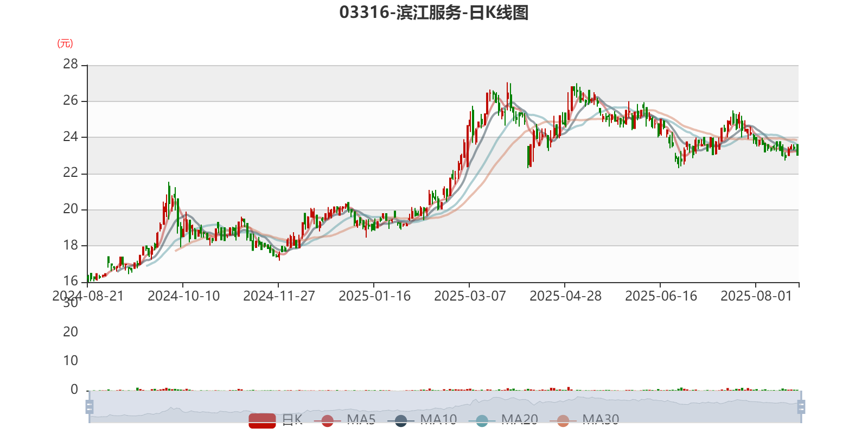The height and width of the screenshot is (434, 868).
Task: Click the 2024-11-27 date axis label
Action: tap(279, 296)
